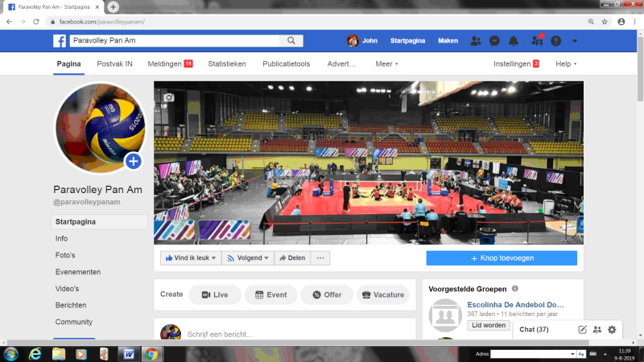Viewport: 644px width, 362px height.
Task: Click Knop toevoegen button
Action: pos(502,258)
